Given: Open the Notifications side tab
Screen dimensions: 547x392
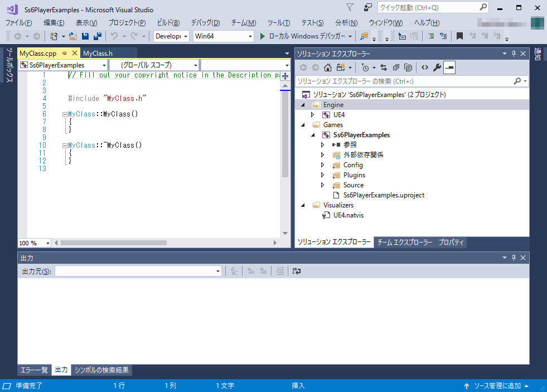Looking at the screenshot, I should pyautogui.click(x=538, y=54).
